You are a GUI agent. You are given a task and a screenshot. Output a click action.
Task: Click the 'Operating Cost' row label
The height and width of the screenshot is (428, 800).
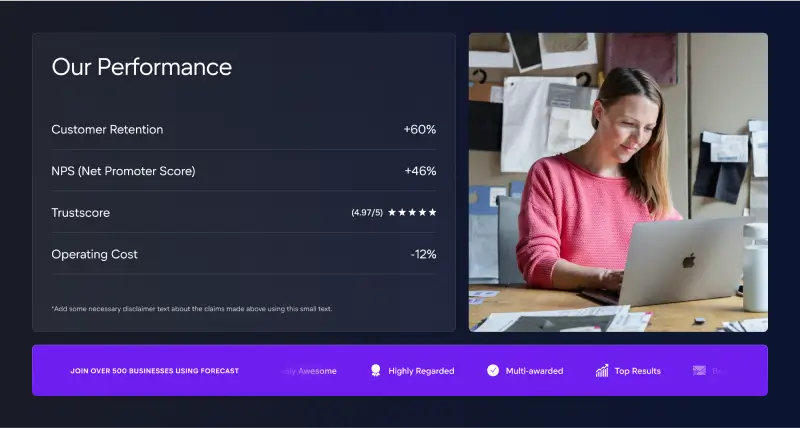pos(94,254)
